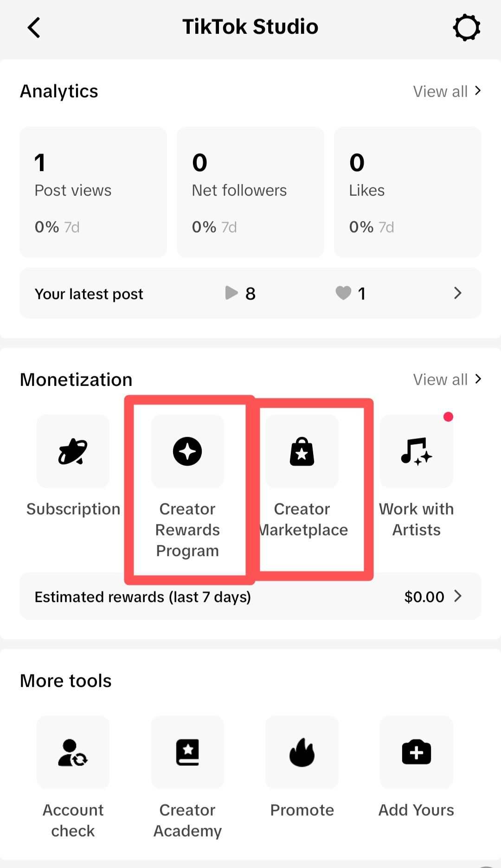Open Creator Academy book icon
Screen dimensions: 501x868
point(187,752)
